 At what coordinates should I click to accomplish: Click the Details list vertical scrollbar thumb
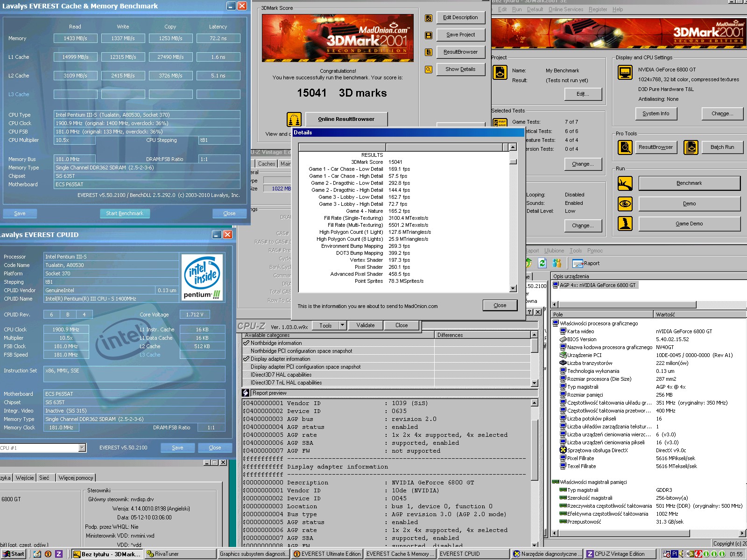513,162
